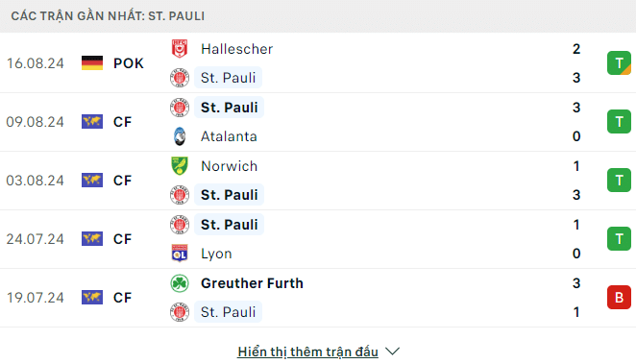Click green T badge for Atalanta match
This screenshot has height=364, width=636.
(x=619, y=122)
